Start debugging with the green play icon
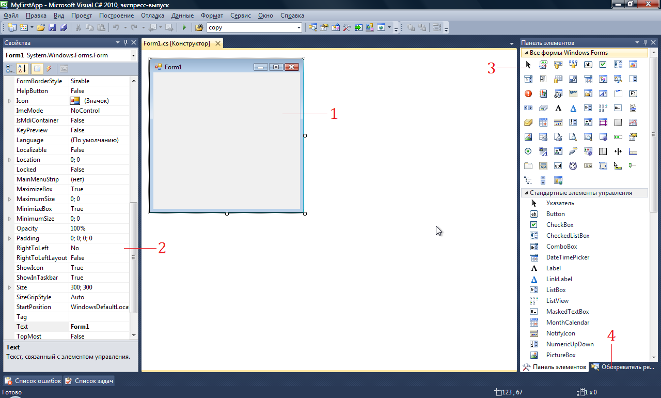The height and width of the screenshot is (398, 661). point(184,27)
